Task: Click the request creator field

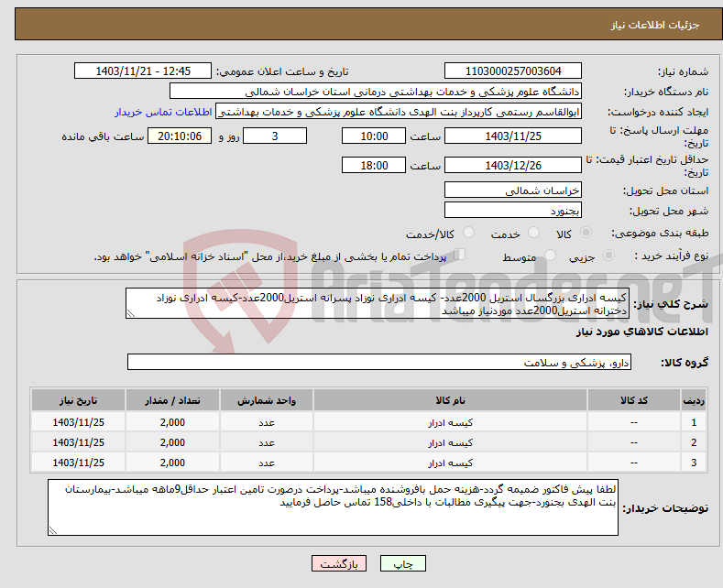Action: click(x=399, y=112)
